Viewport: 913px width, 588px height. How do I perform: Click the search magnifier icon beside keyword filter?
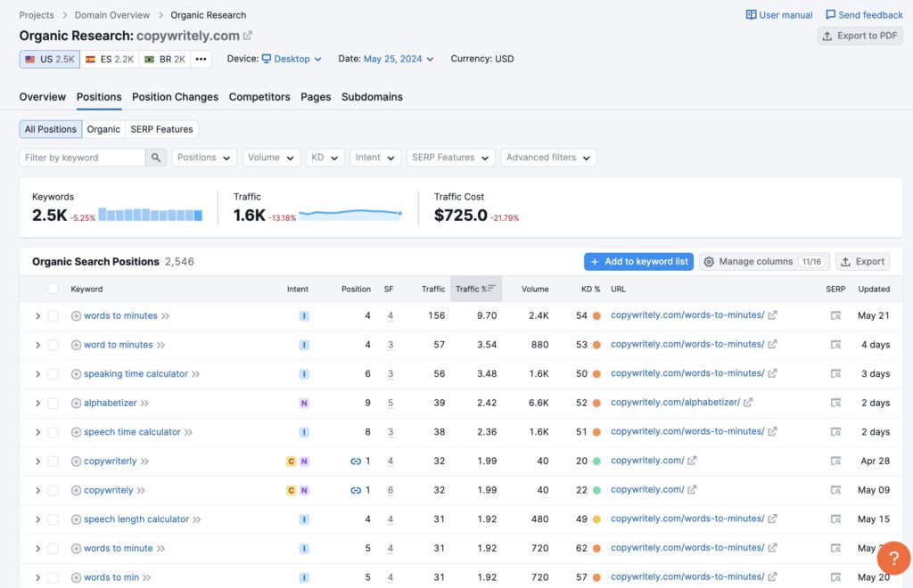pos(157,158)
